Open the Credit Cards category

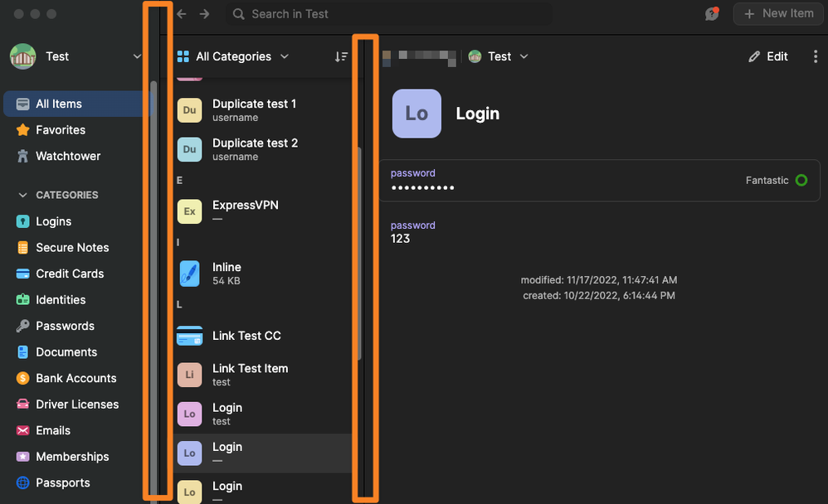click(x=69, y=274)
